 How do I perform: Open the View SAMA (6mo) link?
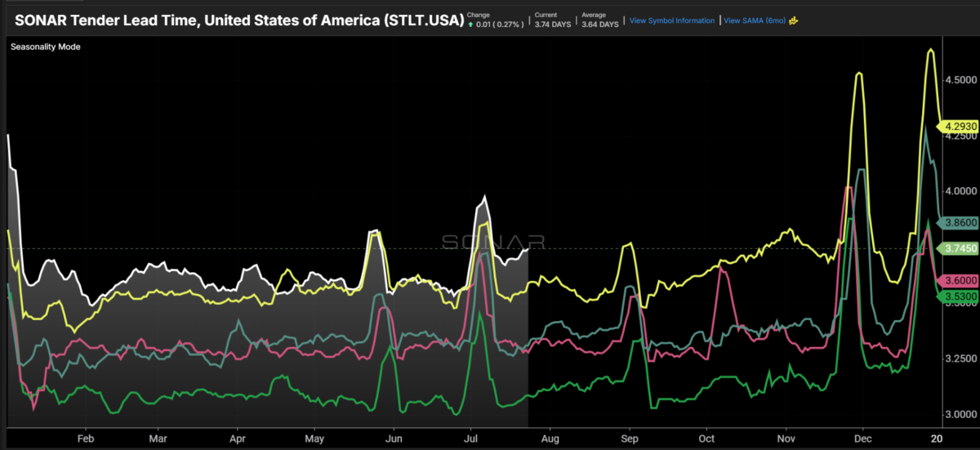click(754, 20)
